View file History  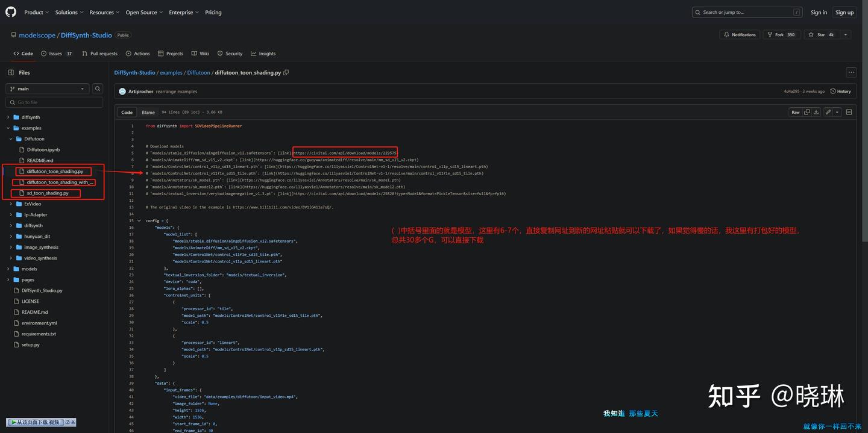point(840,91)
